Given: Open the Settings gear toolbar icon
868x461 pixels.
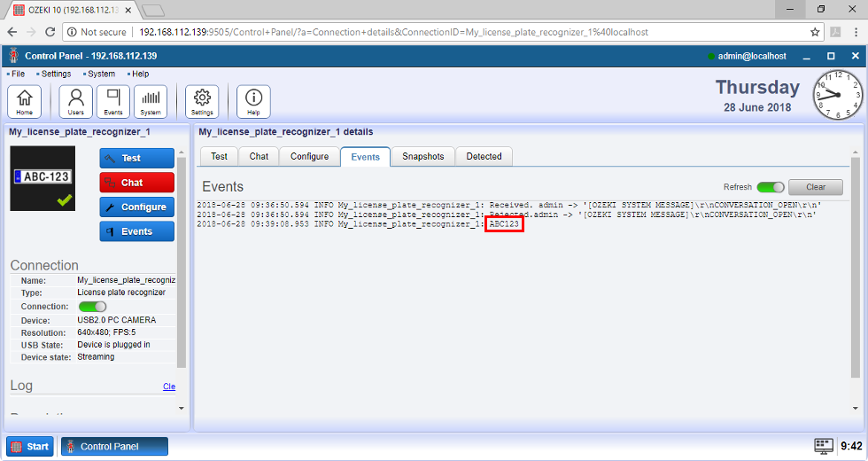Looking at the screenshot, I should point(202,101).
